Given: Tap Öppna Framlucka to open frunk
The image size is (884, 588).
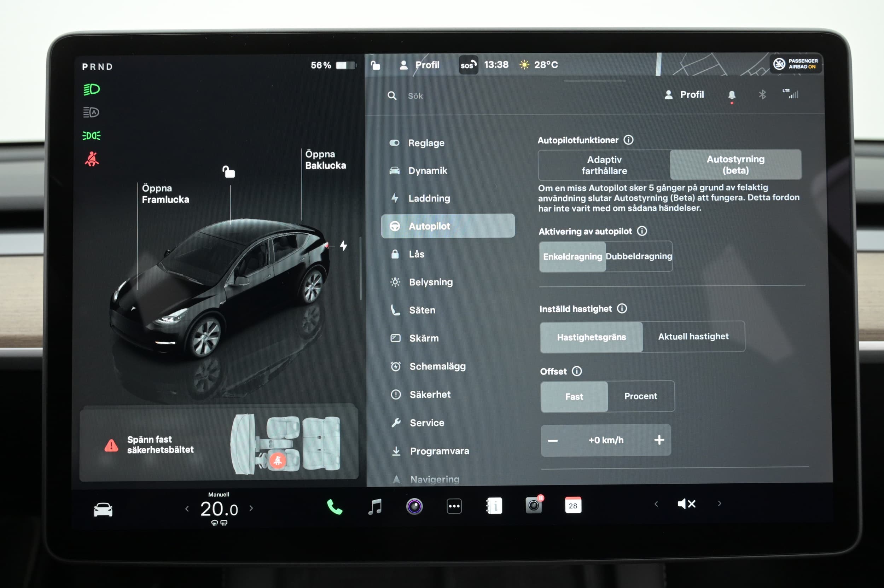Looking at the screenshot, I should click(165, 194).
